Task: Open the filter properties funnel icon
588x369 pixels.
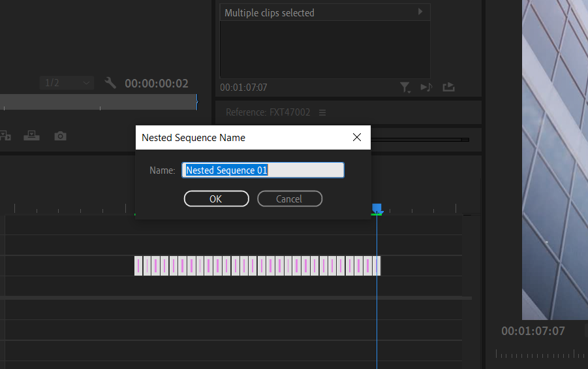Action: 405,88
